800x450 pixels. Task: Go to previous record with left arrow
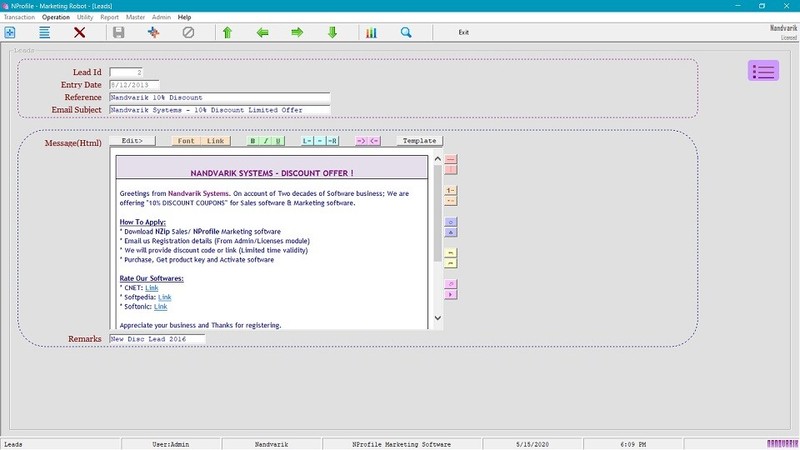point(262,33)
